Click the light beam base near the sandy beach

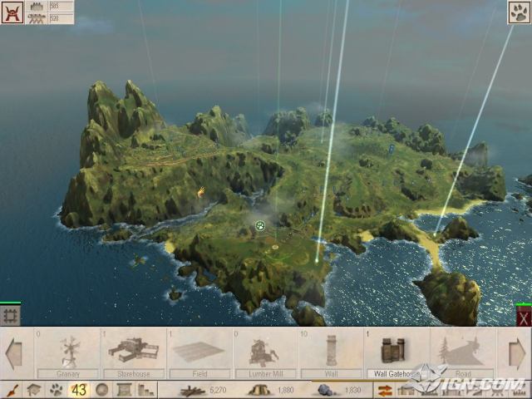[436, 234]
